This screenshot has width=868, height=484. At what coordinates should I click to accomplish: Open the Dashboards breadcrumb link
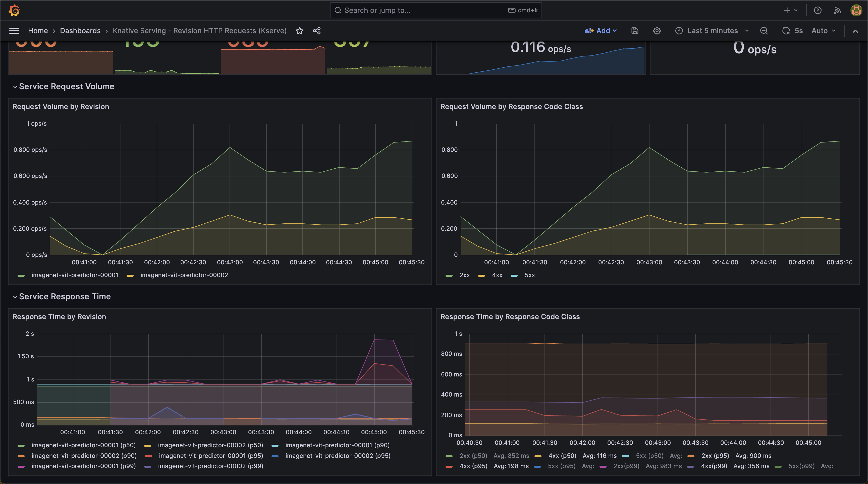point(80,31)
